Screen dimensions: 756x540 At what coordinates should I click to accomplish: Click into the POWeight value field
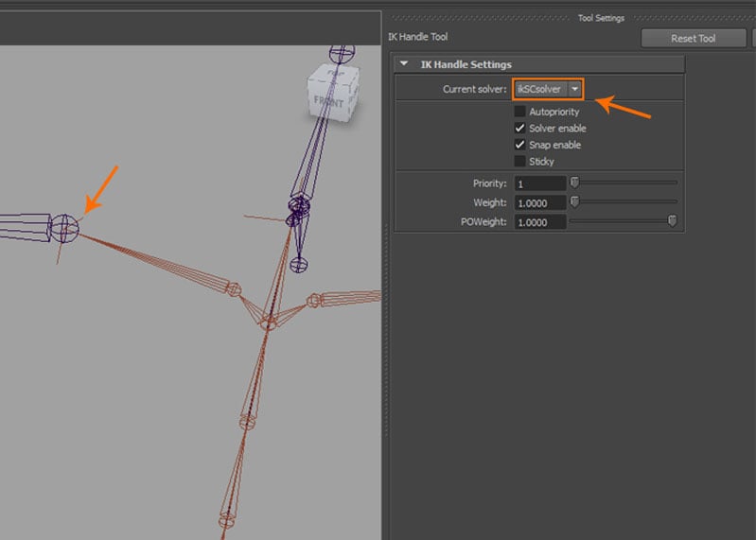click(539, 221)
